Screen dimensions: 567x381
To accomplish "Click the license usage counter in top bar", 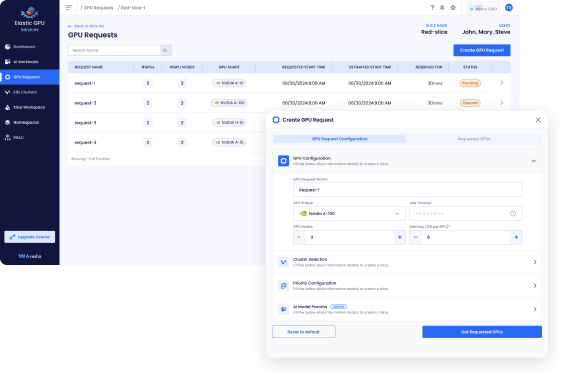I will (483, 8).
